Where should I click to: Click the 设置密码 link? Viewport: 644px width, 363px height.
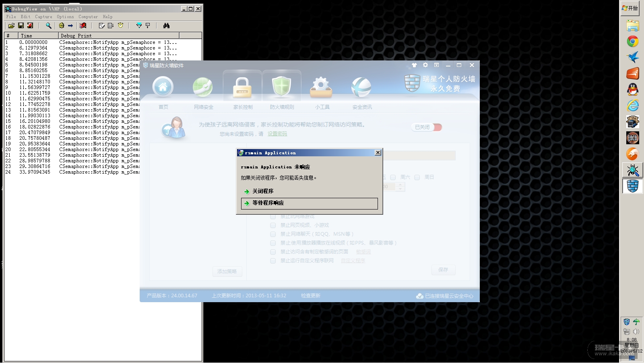click(x=277, y=134)
